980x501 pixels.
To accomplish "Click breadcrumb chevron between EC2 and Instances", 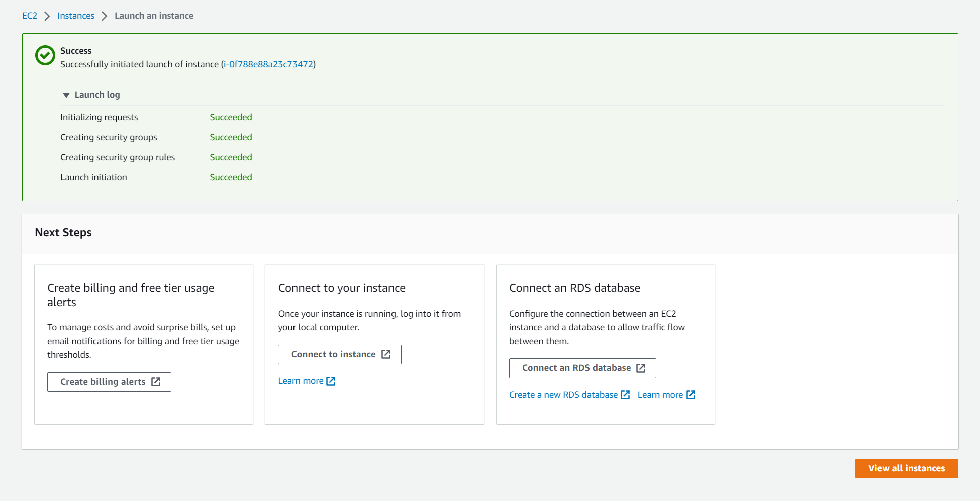I will (x=47, y=16).
